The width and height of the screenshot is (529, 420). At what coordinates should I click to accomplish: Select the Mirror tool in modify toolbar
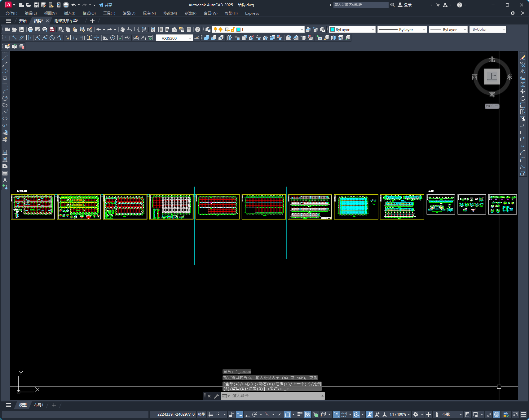[x=523, y=71]
